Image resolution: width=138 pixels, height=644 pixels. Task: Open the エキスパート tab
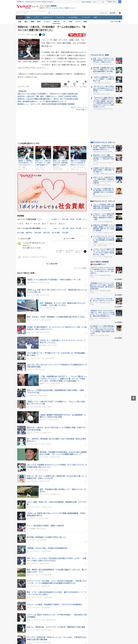pos(48,17)
